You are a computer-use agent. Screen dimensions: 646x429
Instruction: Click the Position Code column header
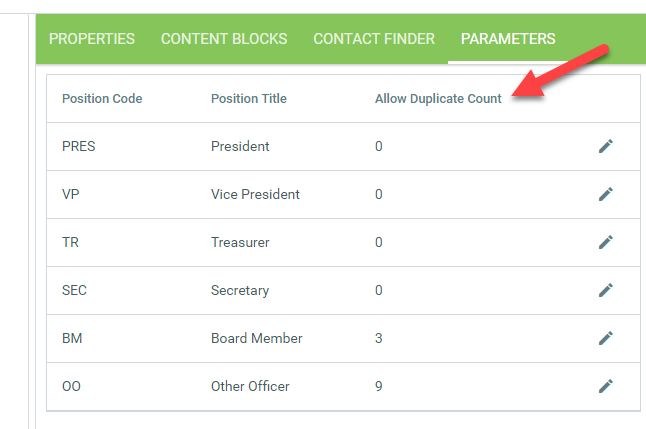102,99
